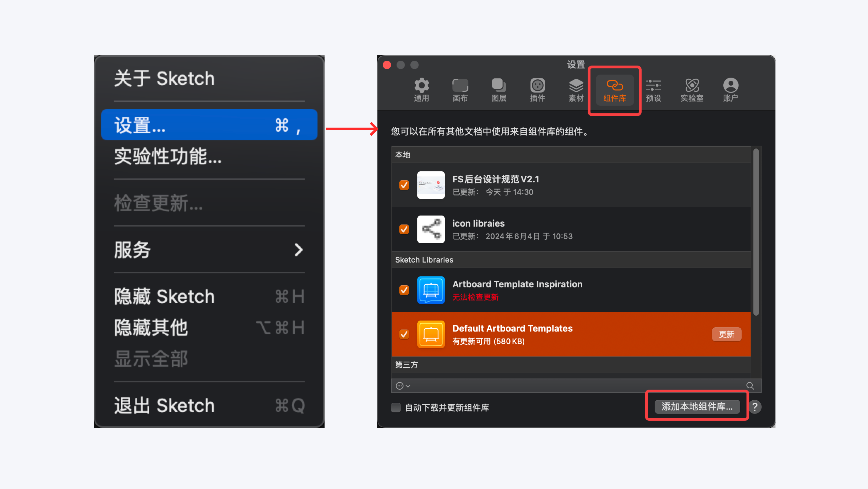Uncheck Default Artboard Templates library
This screenshot has width=868, height=489.
(x=404, y=334)
